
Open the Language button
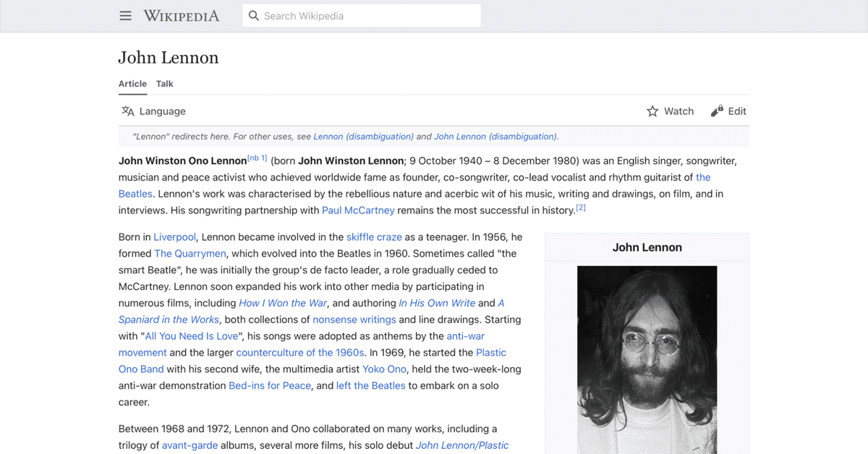(153, 111)
